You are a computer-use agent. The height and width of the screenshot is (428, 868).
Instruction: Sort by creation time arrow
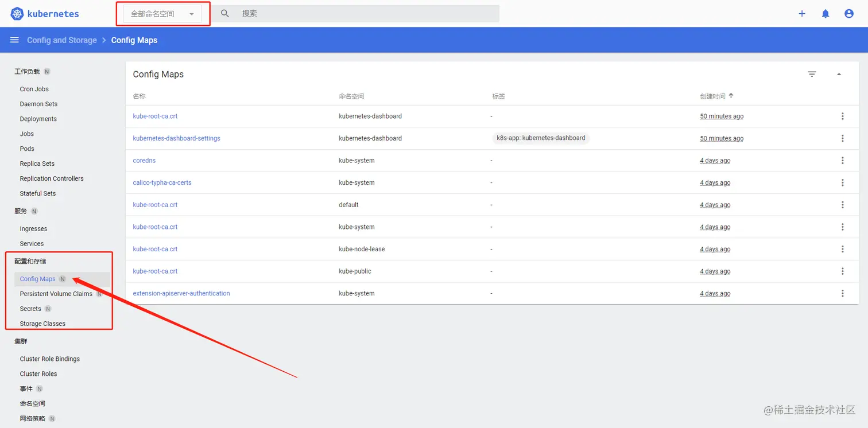point(731,96)
